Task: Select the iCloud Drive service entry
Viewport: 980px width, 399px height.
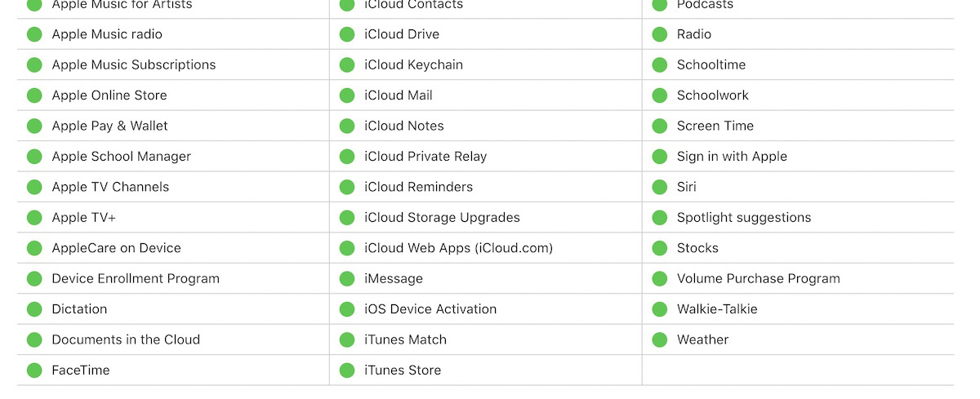Action: [x=402, y=34]
